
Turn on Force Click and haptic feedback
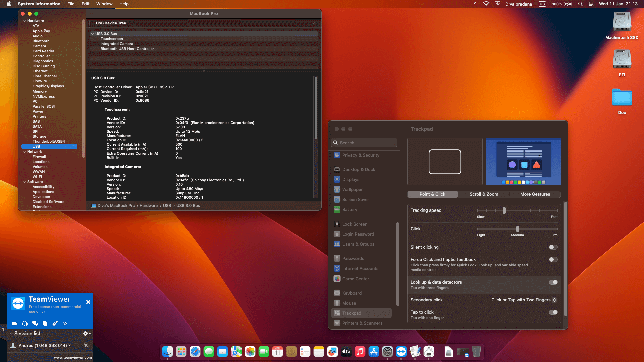(553, 259)
